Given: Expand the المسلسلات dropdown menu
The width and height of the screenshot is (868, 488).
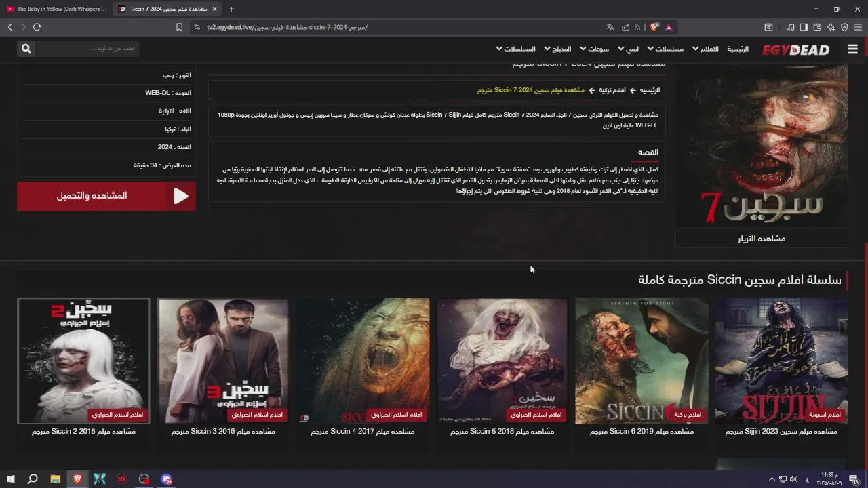Looking at the screenshot, I should pos(516,49).
